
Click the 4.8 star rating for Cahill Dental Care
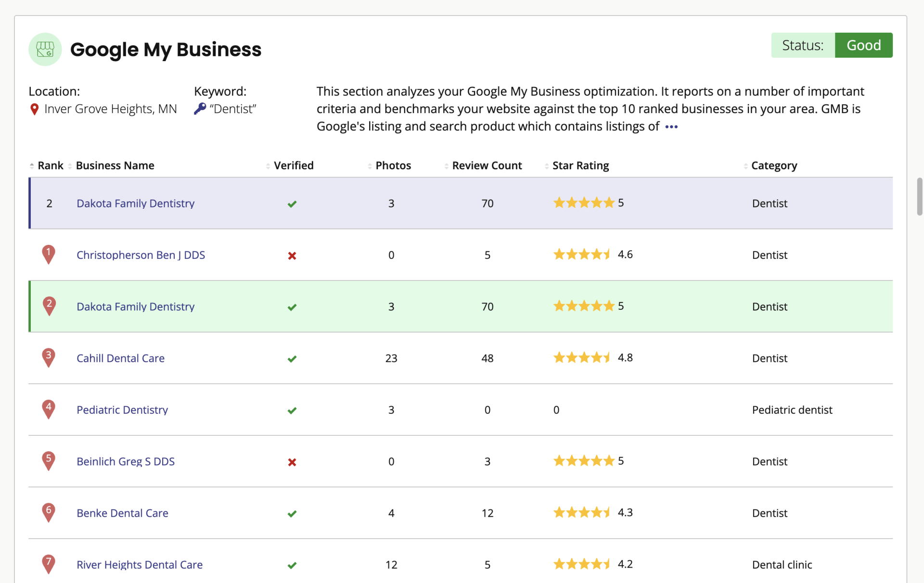593,357
